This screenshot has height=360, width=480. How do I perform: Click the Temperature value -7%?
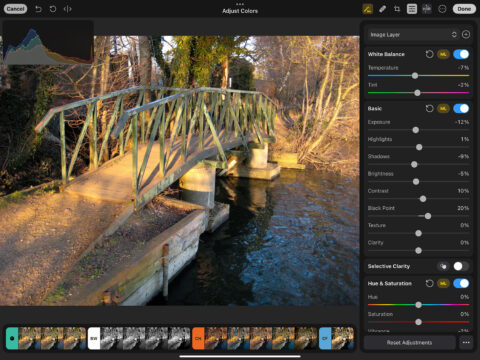[x=463, y=68]
